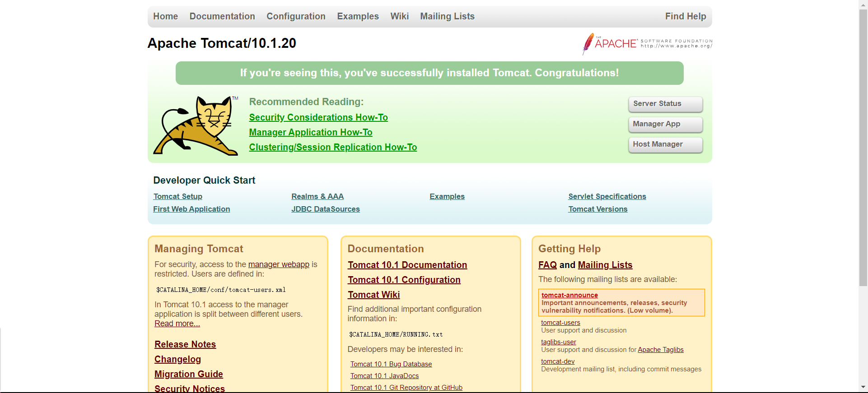This screenshot has width=868, height=393.
Task: Open the Release Notes link
Action: (185, 344)
